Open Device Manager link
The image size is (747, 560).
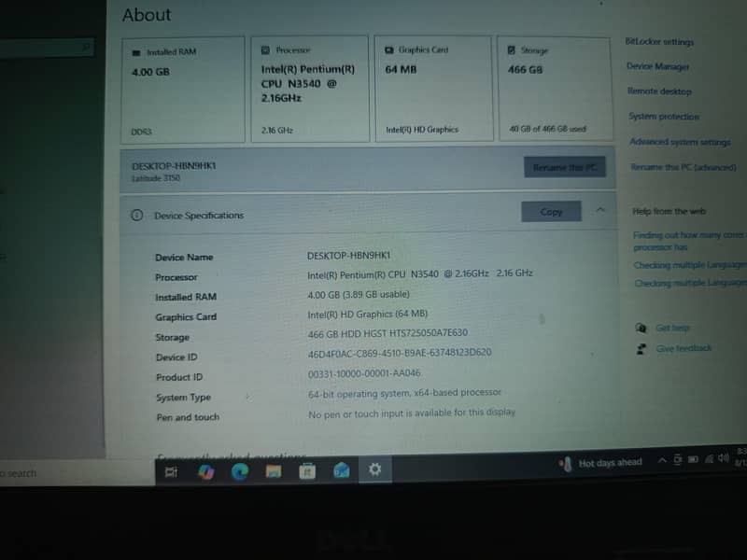(658, 66)
